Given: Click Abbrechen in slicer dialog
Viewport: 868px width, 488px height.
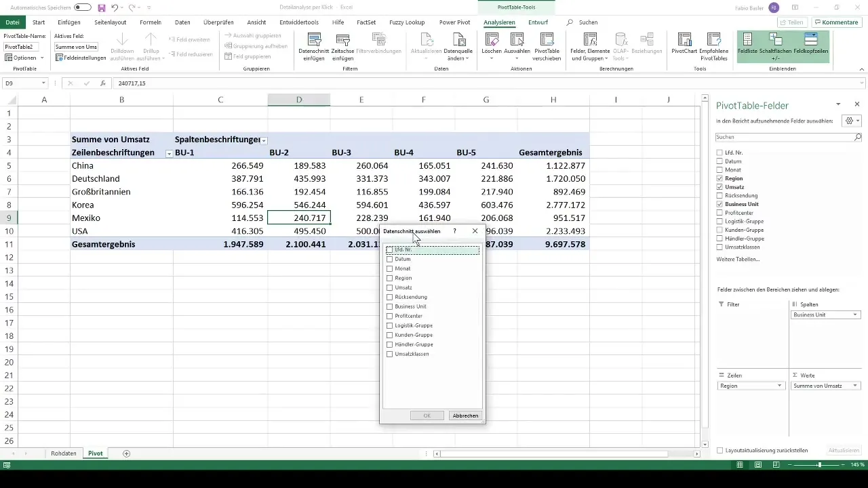Looking at the screenshot, I should (x=466, y=415).
